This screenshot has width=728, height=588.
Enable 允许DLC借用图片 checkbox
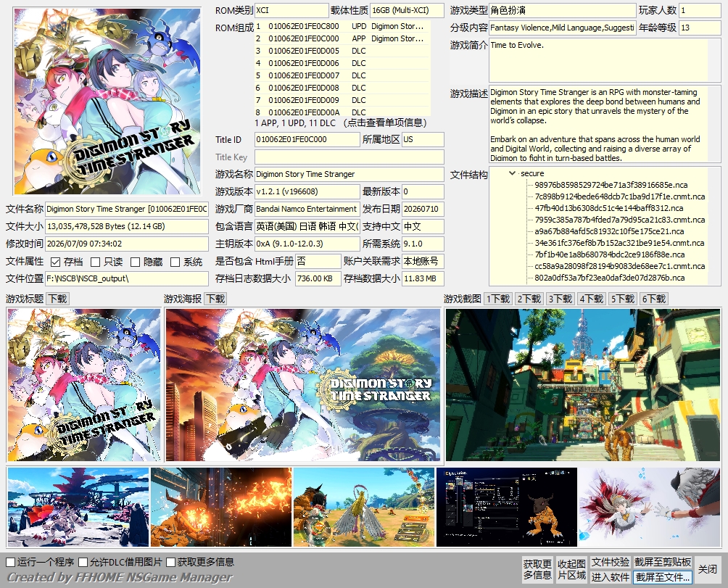click(83, 563)
